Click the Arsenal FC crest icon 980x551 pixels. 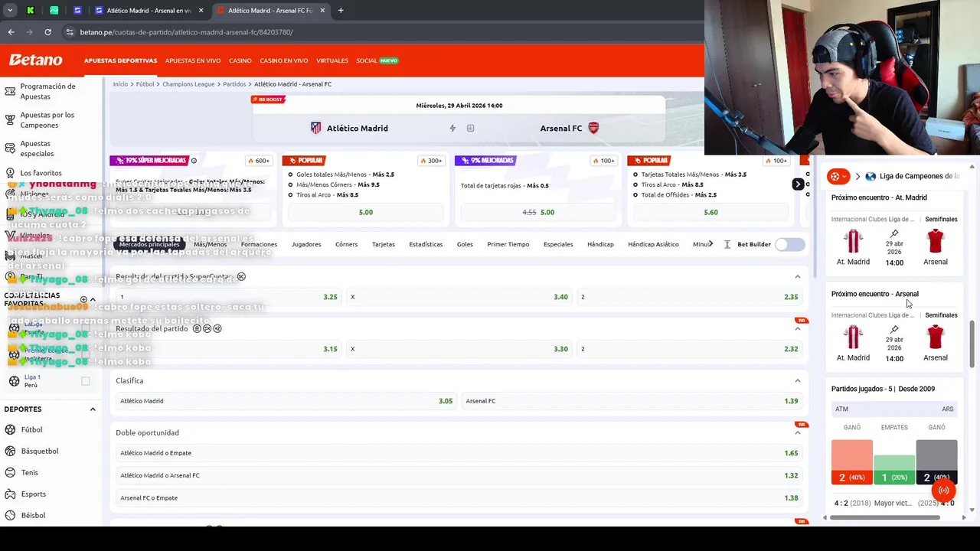[593, 128]
